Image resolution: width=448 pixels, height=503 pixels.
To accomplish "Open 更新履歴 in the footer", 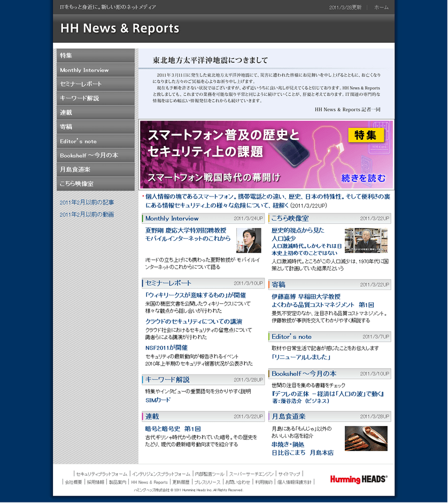I will 181,482.
